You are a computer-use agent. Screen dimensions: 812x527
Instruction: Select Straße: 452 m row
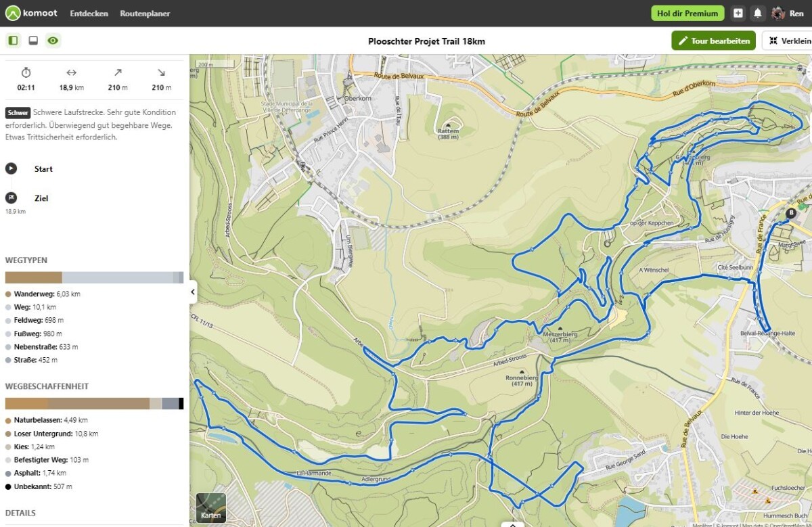coord(34,360)
